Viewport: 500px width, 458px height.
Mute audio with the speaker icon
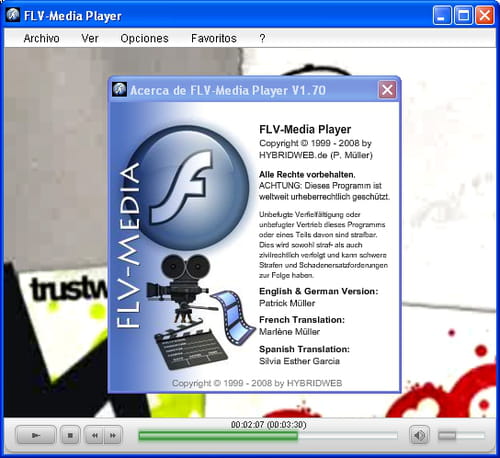pos(419,435)
